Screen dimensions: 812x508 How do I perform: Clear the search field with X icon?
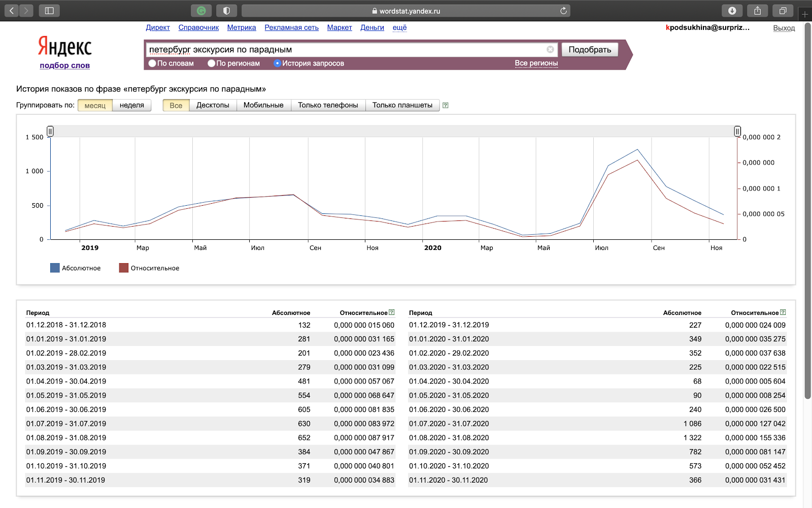tap(550, 49)
